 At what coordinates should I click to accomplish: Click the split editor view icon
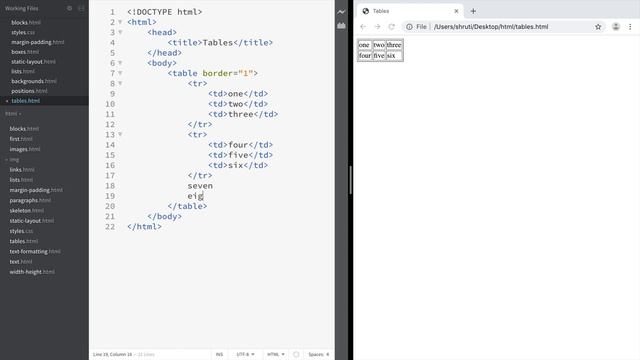click(81, 8)
